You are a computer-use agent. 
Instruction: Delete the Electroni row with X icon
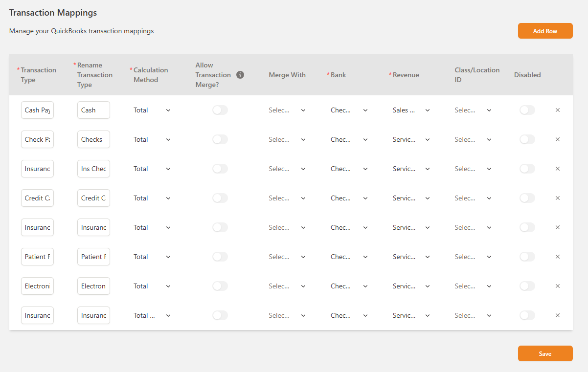[x=557, y=286]
